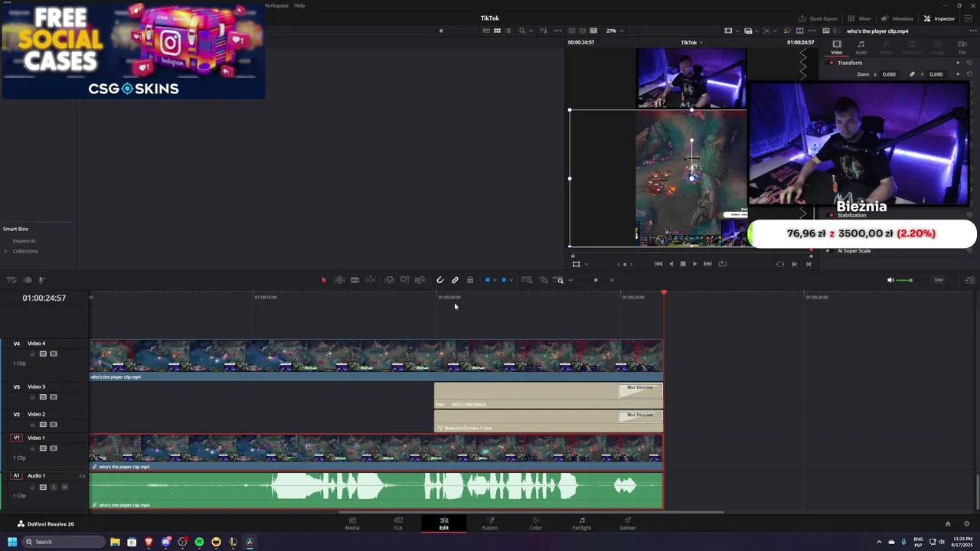Open the media pool sort dropdown
The image size is (980, 551).
(544, 31)
